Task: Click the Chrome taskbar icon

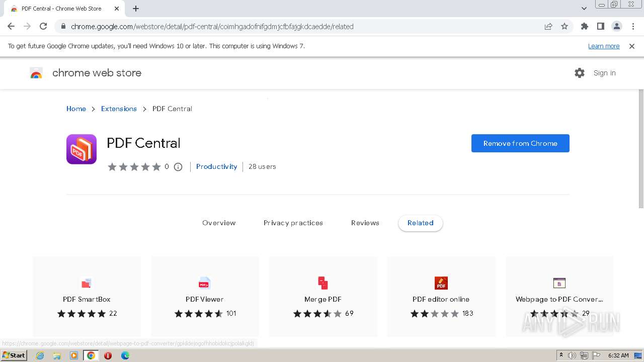Action: tap(91, 355)
